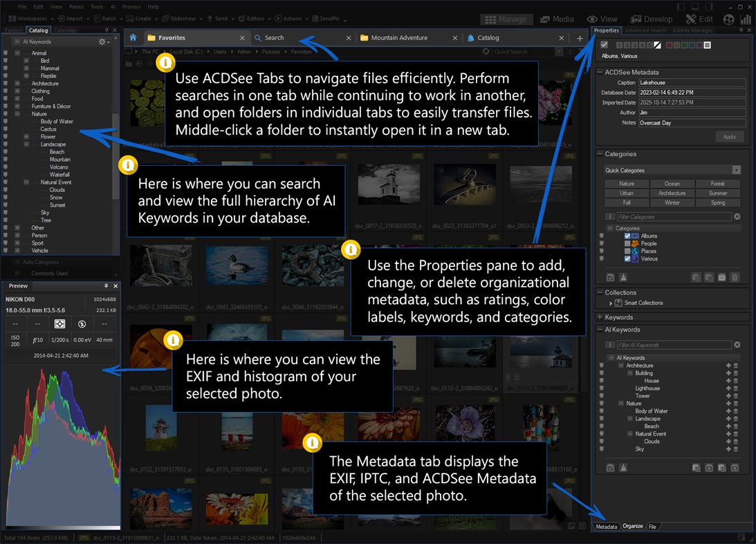Image resolution: width=756 pixels, height=544 pixels.
Task: Click the Ocean quick category button
Action: click(x=672, y=183)
